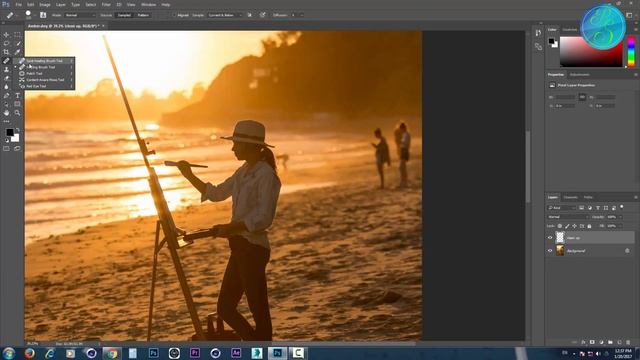The height and width of the screenshot is (360, 640).
Task: Open the History panel icon
Action: (x=538, y=33)
